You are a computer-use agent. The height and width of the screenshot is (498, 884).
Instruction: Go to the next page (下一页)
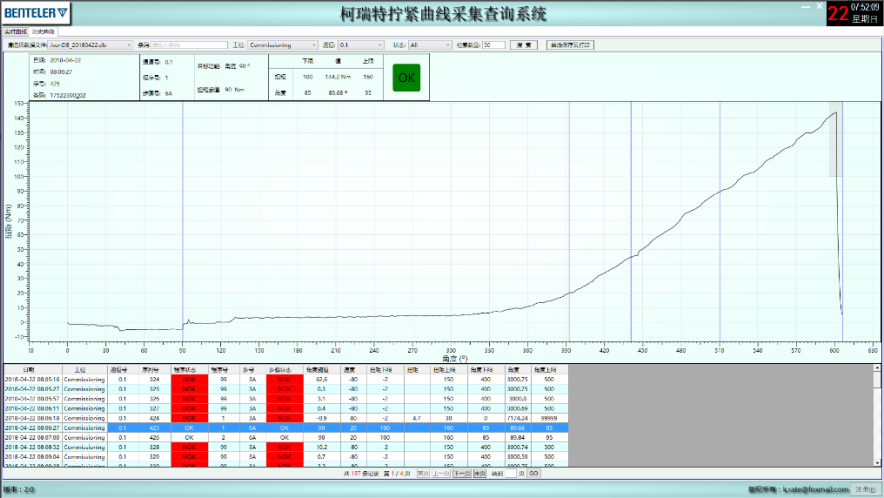[462, 474]
